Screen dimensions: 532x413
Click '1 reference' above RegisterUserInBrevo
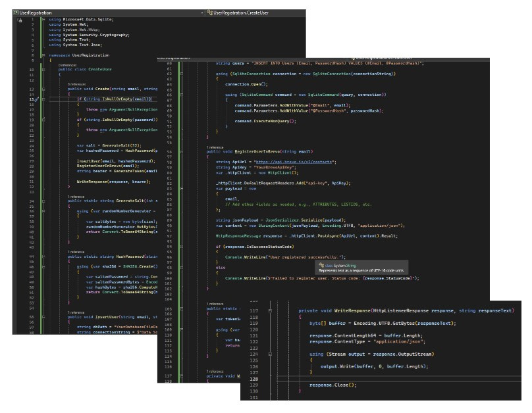(x=215, y=147)
